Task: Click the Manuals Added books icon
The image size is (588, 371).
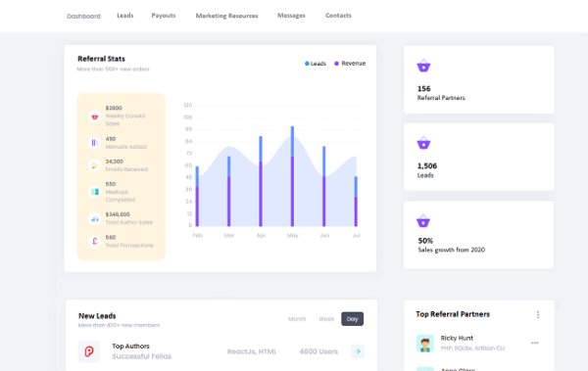Action: (94, 143)
